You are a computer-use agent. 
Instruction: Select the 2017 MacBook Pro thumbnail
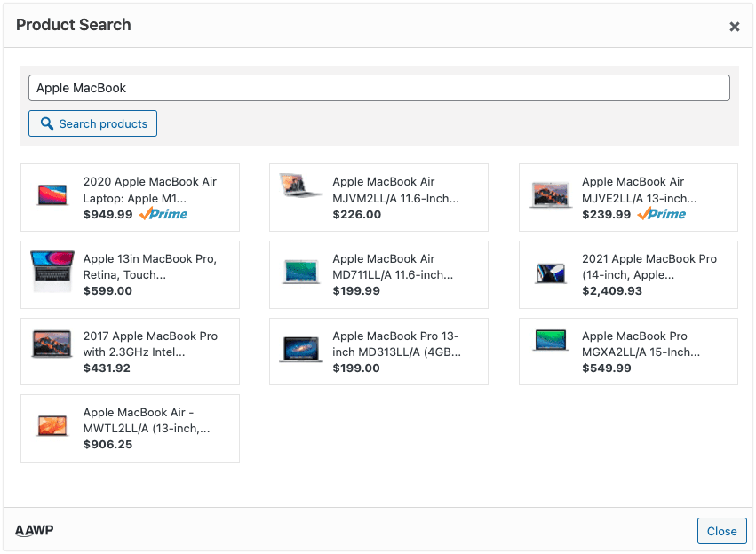tap(52, 344)
